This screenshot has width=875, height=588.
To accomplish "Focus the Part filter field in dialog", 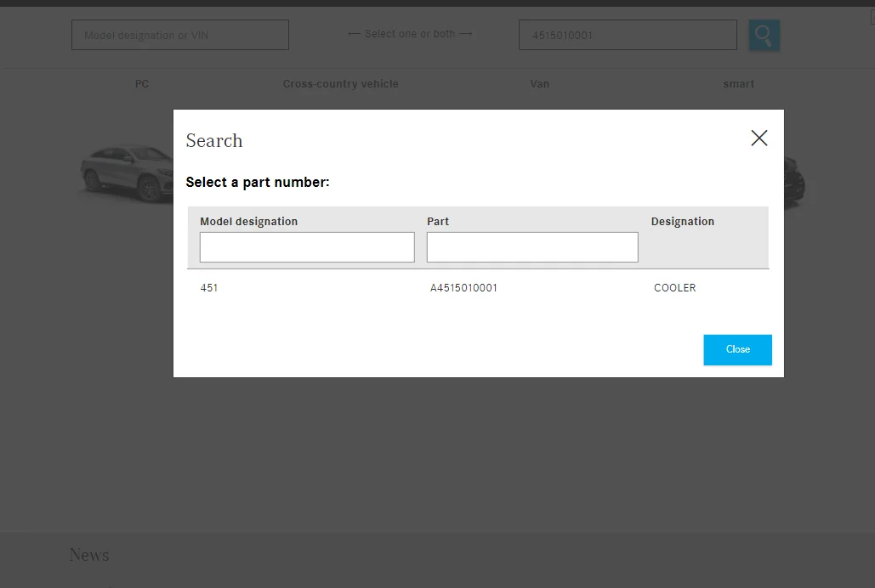I will (532, 247).
